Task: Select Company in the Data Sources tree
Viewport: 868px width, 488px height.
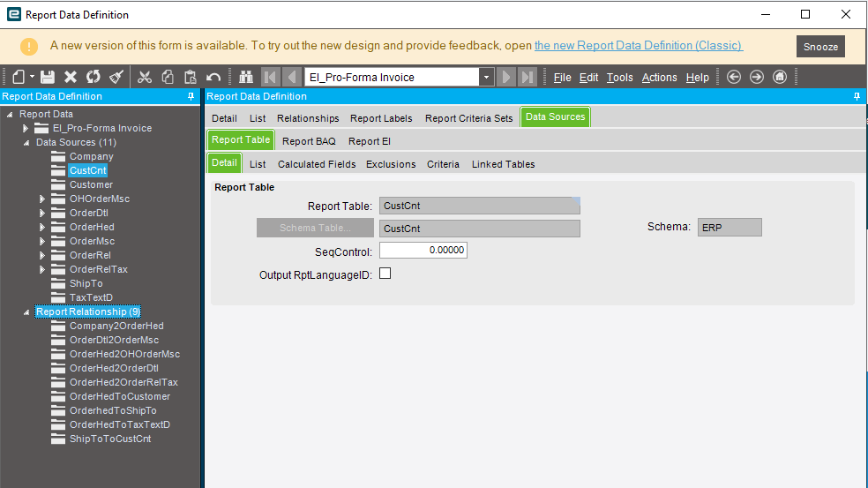Action: click(92, 156)
